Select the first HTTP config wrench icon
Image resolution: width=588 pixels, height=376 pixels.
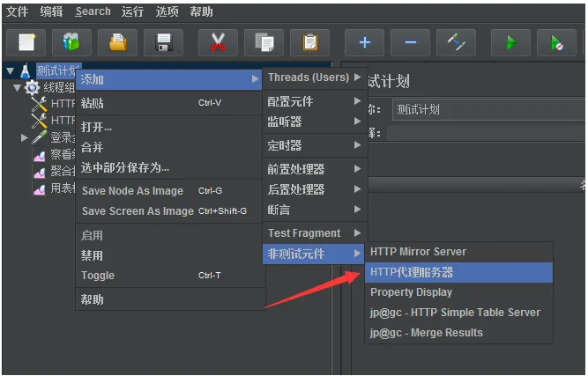pos(39,104)
